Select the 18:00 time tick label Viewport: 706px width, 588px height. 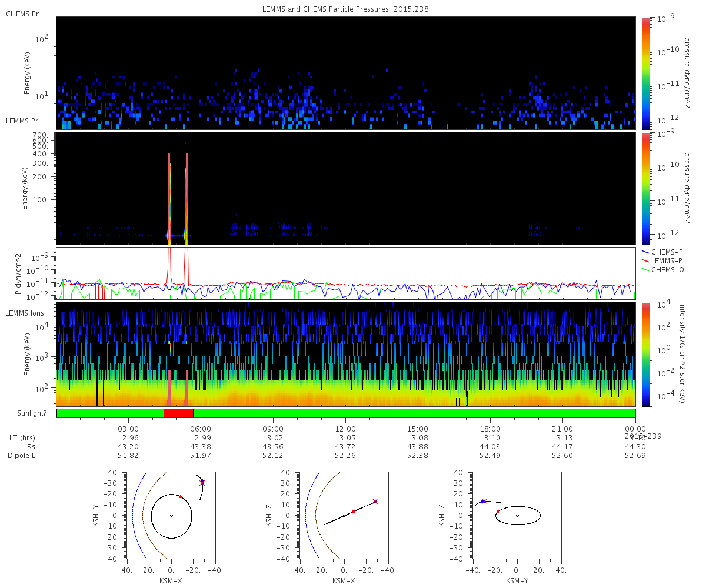point(490,429)
